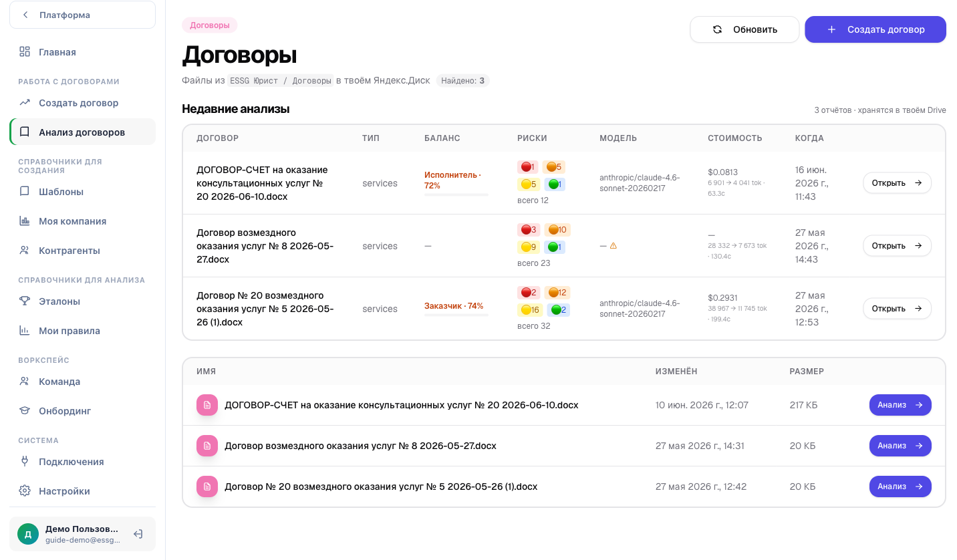The height and width of the screenshot is (560, 957).
Task: Click orange risk badge 10 in Договор № 8 row
Action: tap(557, 230)
